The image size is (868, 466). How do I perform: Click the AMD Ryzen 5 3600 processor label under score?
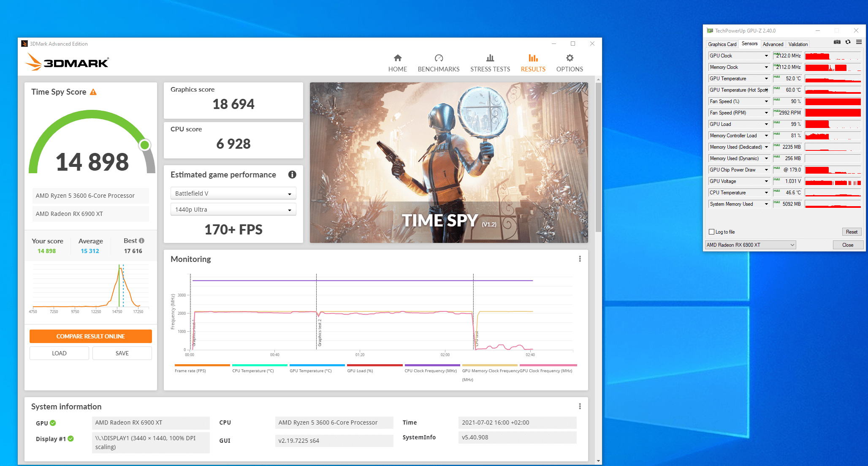(x=90, y=196)
